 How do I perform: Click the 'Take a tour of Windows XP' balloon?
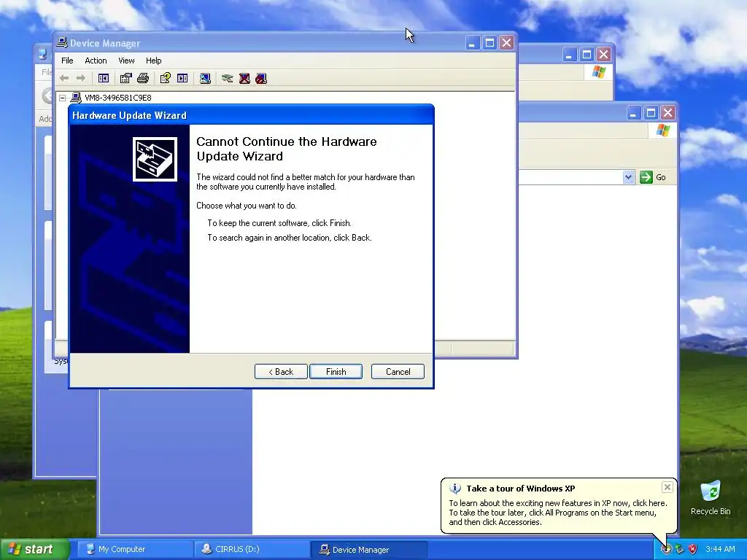pyautogui.click(x=559, y=505)
